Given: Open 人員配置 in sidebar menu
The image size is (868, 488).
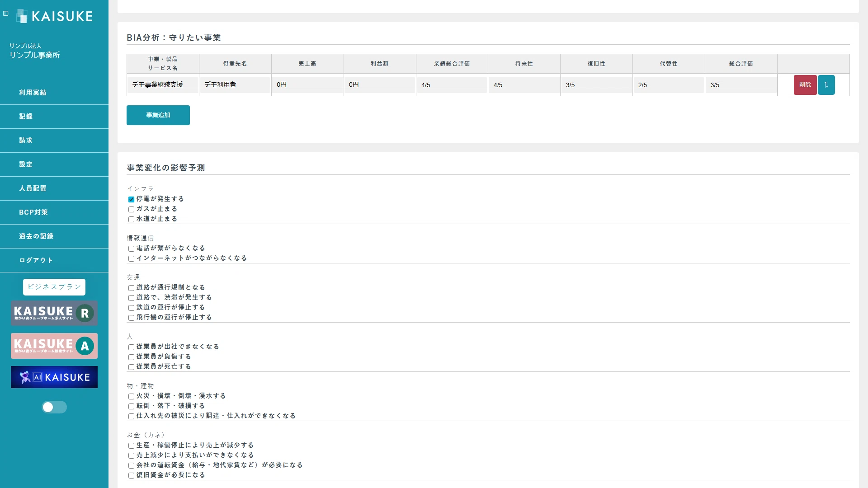Looking at the screenshot, I should click(x=54, y=188).
